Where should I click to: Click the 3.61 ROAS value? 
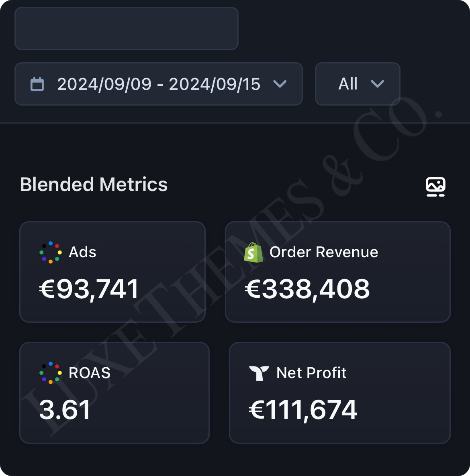point(65,409)
